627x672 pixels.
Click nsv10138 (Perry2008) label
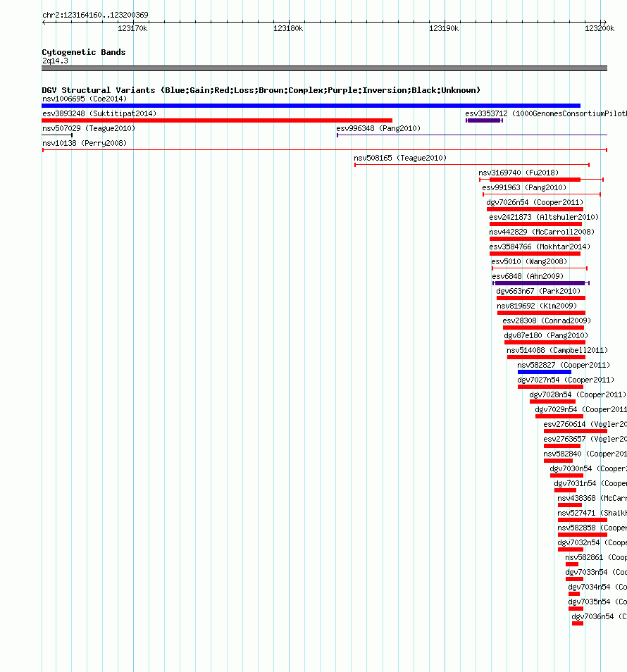pyautogui.click(x=85, y=143)
